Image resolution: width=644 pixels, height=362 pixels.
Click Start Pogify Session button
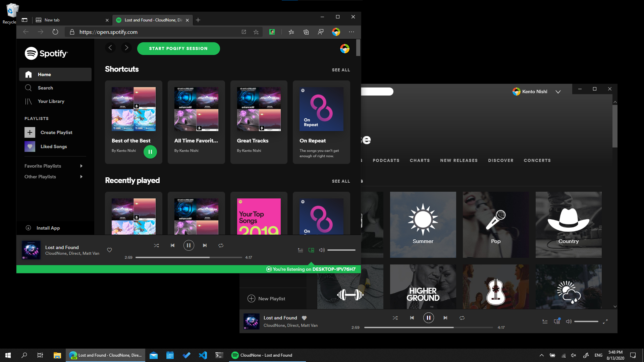pos(178,49)
